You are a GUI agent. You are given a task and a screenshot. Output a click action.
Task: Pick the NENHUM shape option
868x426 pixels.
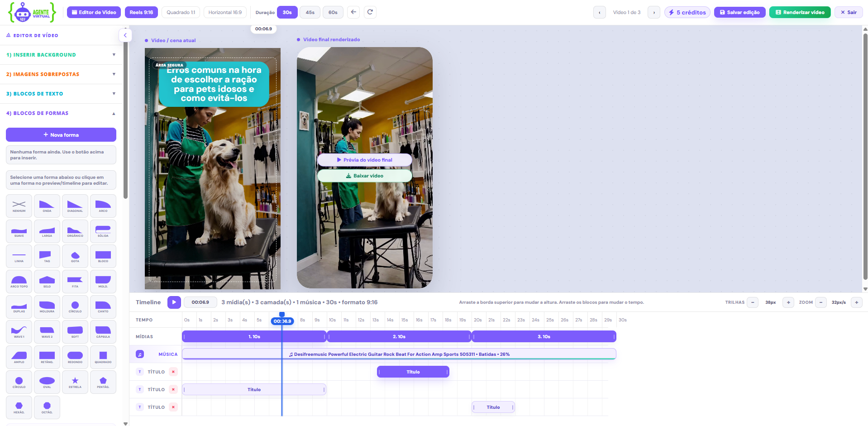19,206
